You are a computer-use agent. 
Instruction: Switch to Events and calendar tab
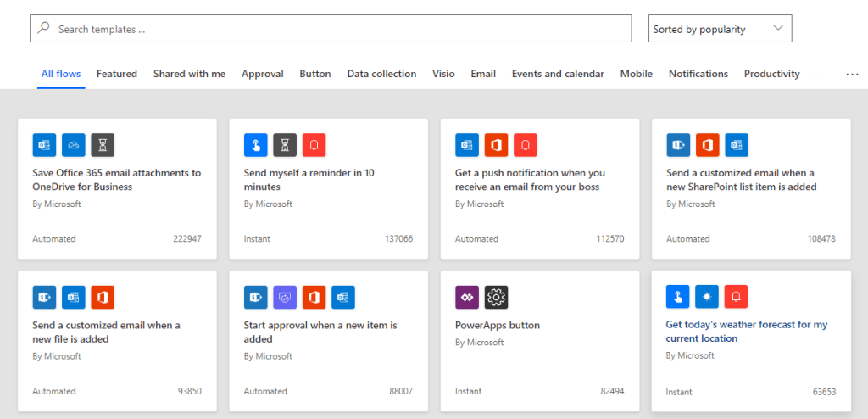(558, 74)
